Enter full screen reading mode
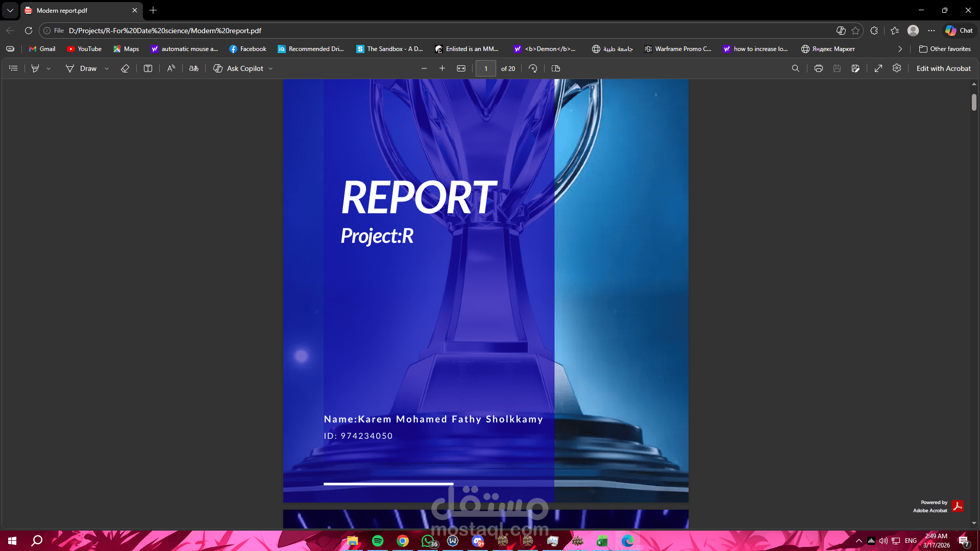 pos(878,68)
